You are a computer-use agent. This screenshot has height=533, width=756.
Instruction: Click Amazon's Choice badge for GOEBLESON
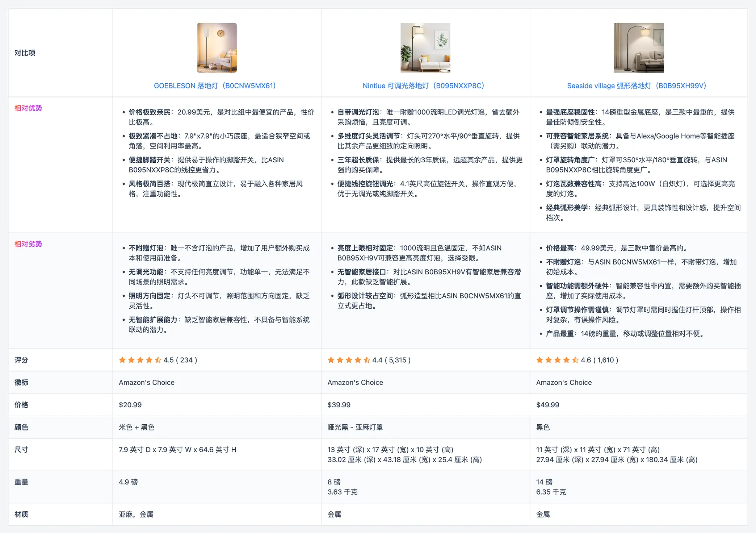(147, 383)
